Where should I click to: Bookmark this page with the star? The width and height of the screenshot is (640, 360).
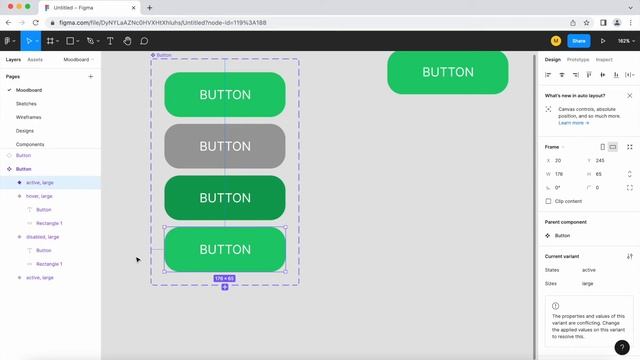[x=587, y=23]
